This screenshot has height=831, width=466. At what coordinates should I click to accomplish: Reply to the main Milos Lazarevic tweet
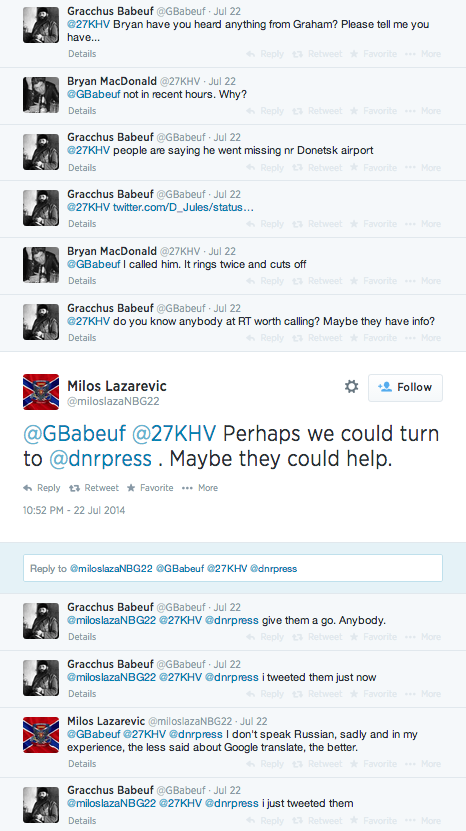point(42,488)
